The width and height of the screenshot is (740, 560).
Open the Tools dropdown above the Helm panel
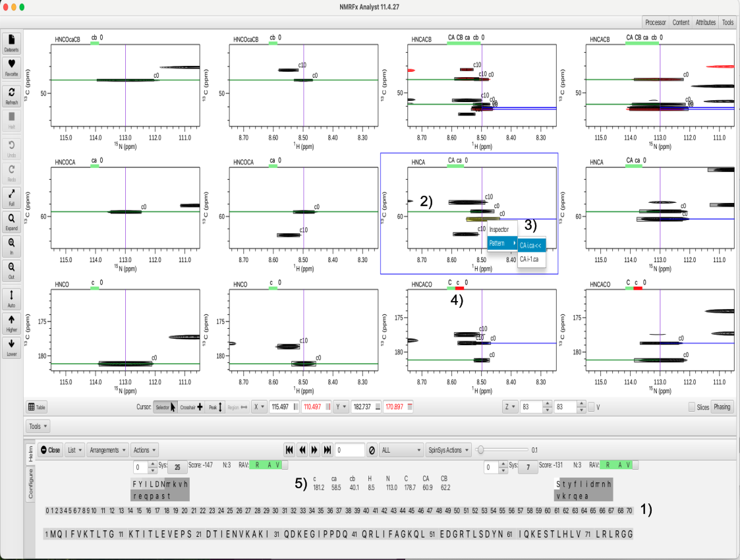point(38,426)
